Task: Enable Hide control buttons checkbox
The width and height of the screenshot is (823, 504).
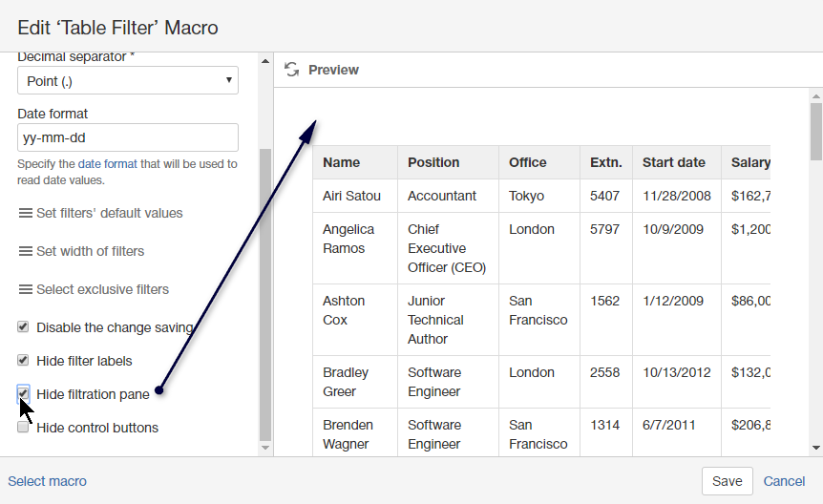Action: point(23,428)
